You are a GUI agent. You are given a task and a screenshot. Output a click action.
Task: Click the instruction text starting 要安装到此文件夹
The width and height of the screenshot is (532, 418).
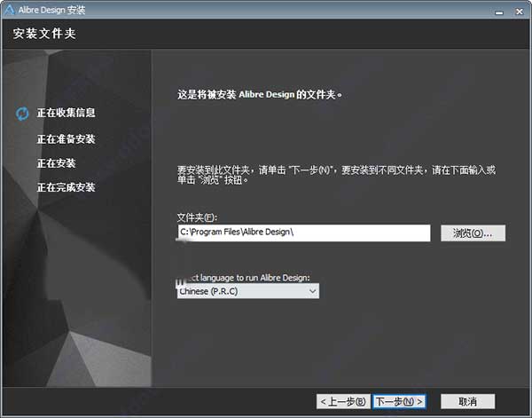(336, 175)
